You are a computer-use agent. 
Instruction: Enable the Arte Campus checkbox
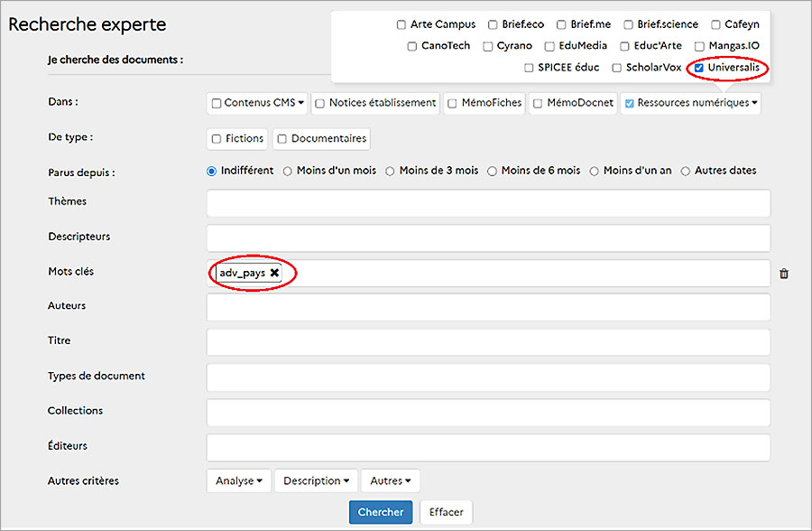tap(401, 25)
